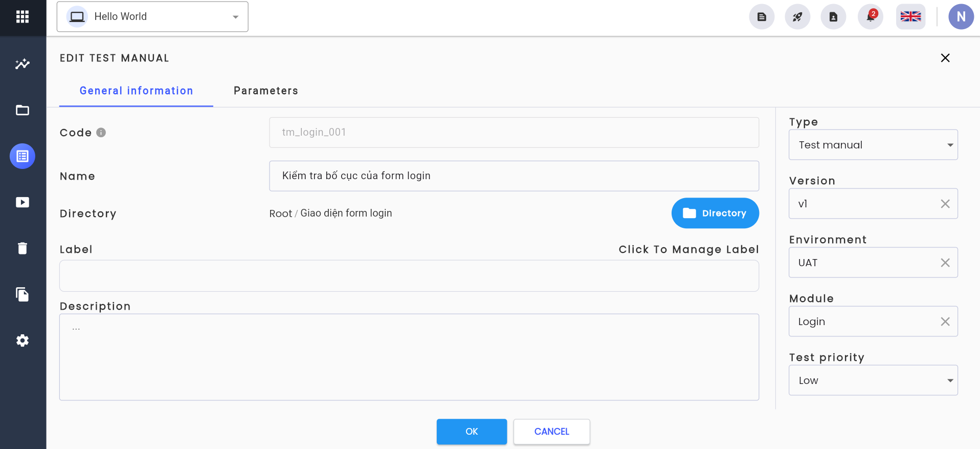The width and height of the screenshot is (980, 449).
Task: Switch language via UK flag
Action: pyautogui.click(x=910, y=17)
